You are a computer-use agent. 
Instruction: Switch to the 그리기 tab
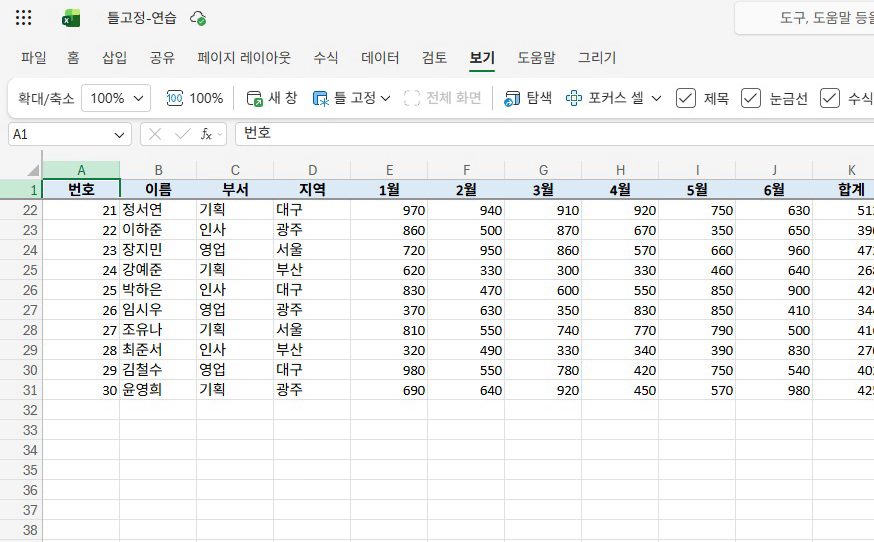coord(597,57)
